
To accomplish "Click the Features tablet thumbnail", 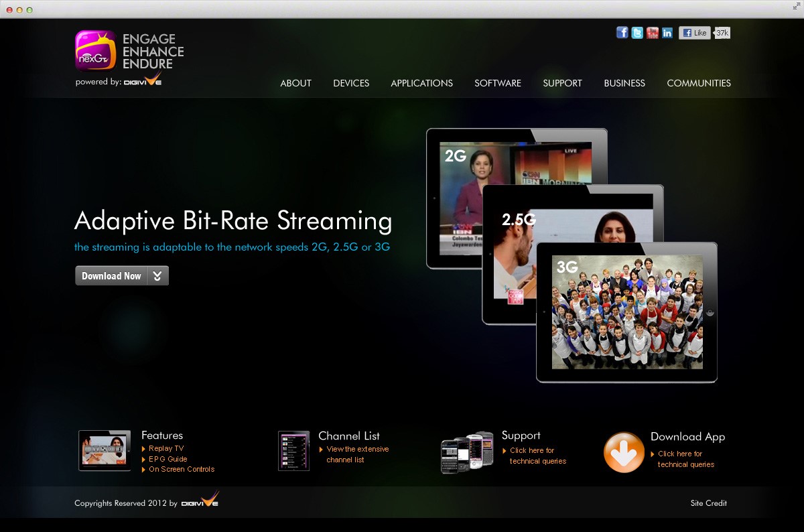I will [x=105, y=451].
